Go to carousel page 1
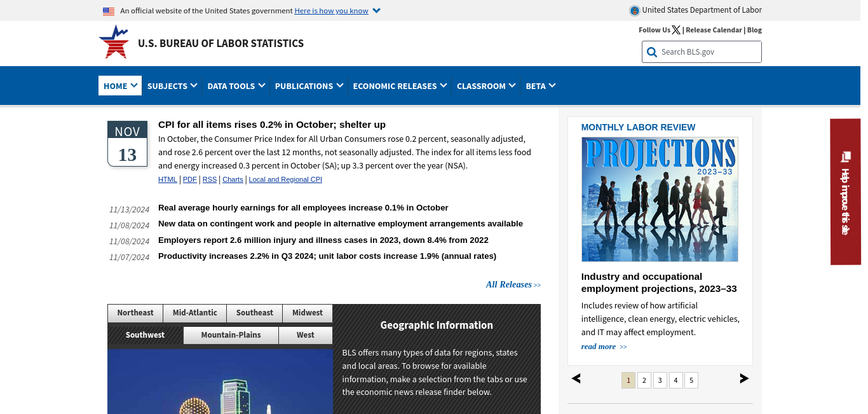Viewport: 868px width, 414px height. pyautogui.click(x=628, y=380)
